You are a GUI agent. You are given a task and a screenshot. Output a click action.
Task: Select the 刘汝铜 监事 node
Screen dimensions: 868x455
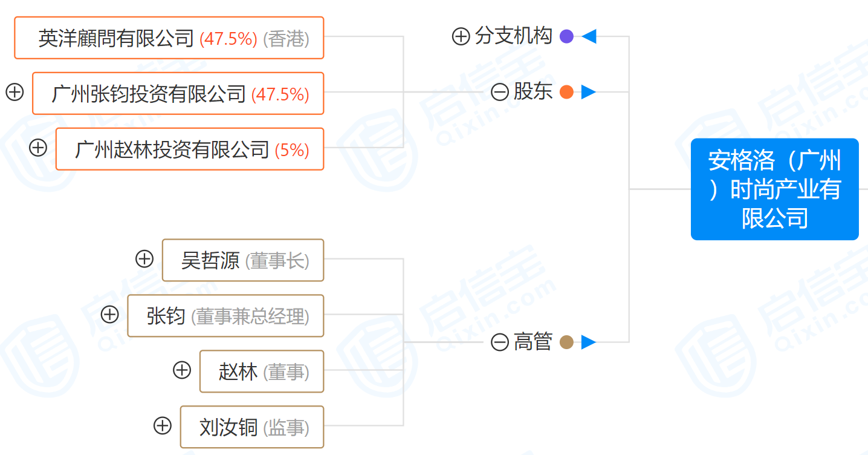(252, 428)
